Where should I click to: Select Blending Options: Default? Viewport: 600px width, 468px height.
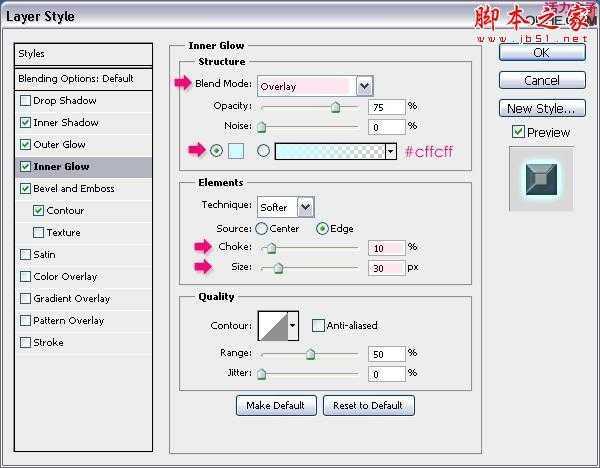pos(83,79)
